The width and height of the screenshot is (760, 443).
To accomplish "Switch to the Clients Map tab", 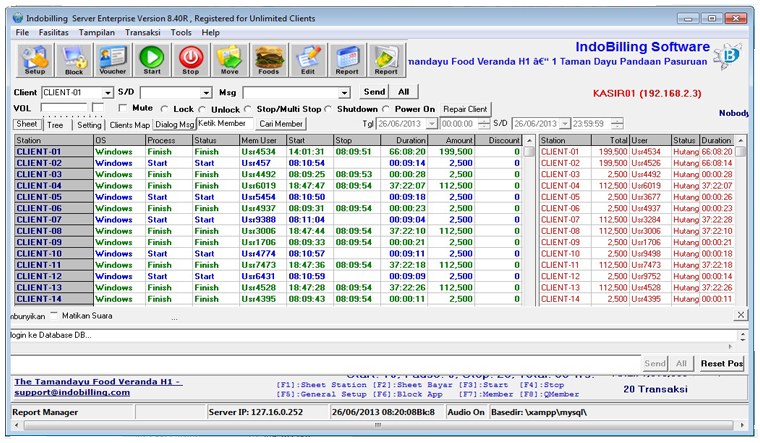I will tap(129, 125).
